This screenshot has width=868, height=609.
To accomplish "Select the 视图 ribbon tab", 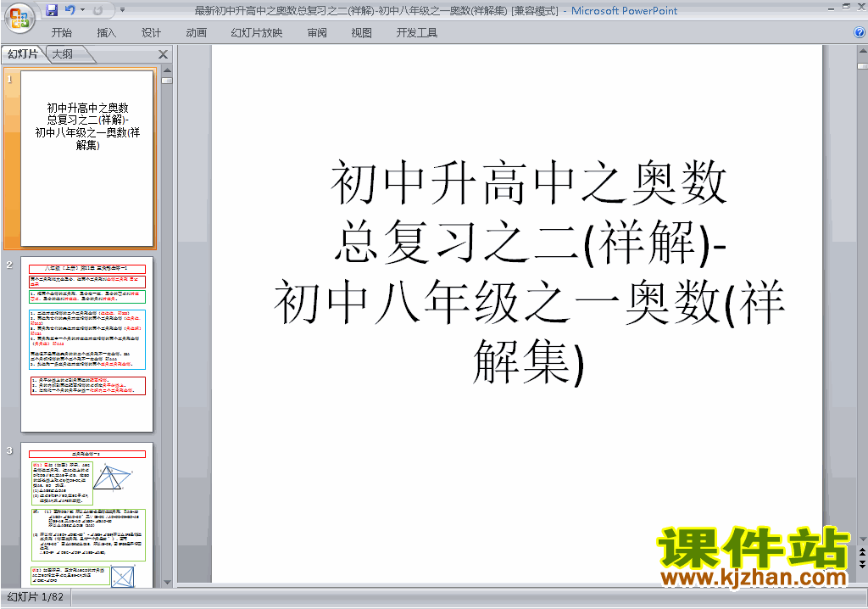I will coord(361,33).
